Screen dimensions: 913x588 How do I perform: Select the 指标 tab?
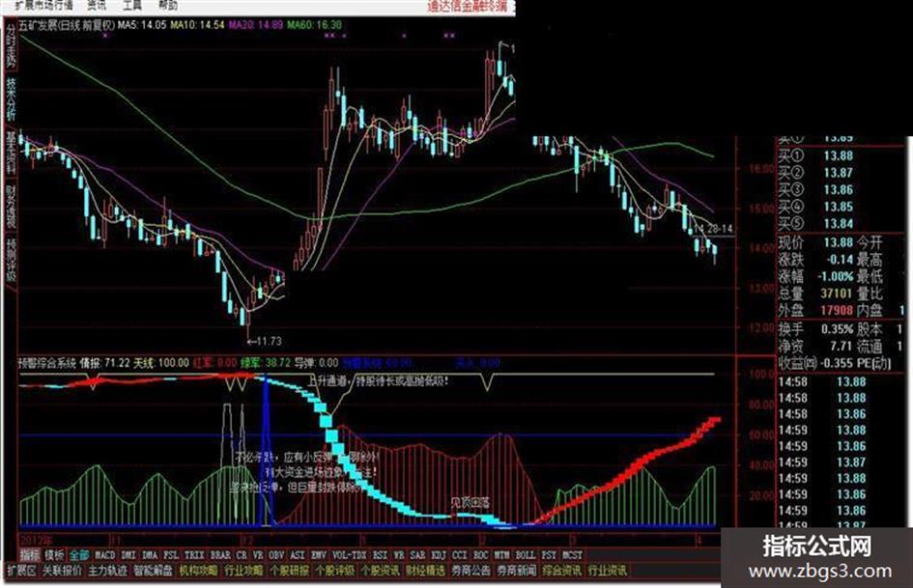pyautogui.click(x=30, y=555)
